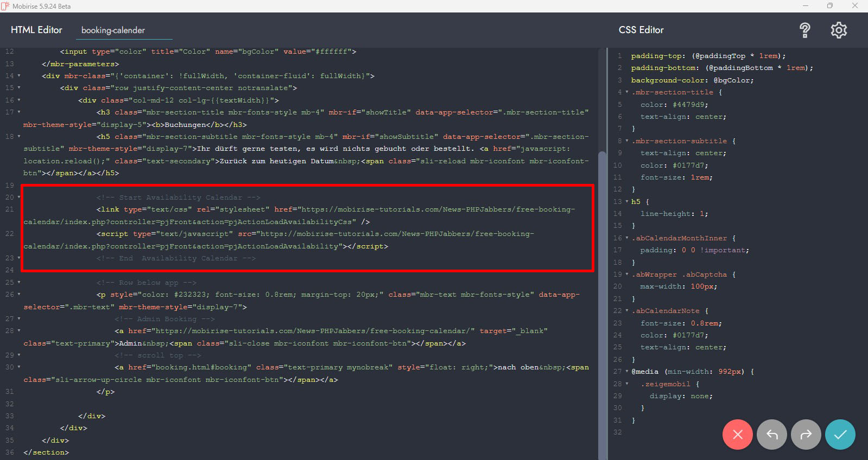Fold the @media rule on CSS line 27
868x460 pixels.
627,372
